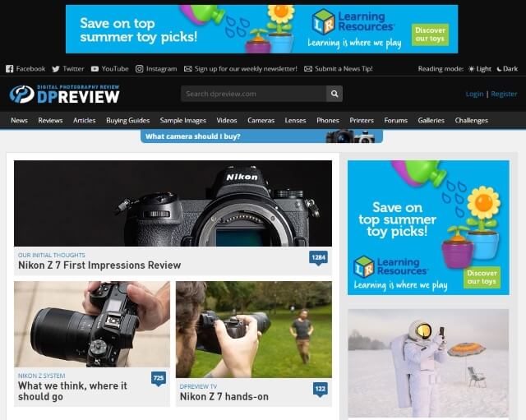Screen dimensions: 526x420
Task: Click 'Discover our toys' in top banner ad
Action: click(430, 35)
